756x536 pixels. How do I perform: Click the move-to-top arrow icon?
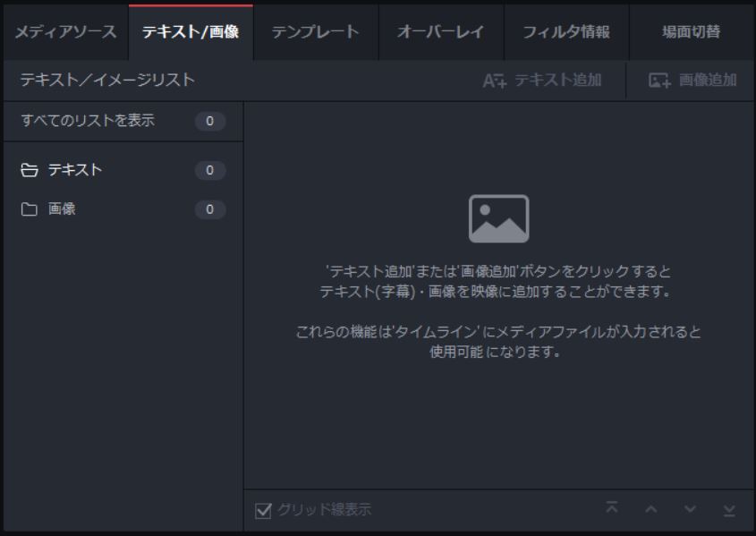[612, 509]
